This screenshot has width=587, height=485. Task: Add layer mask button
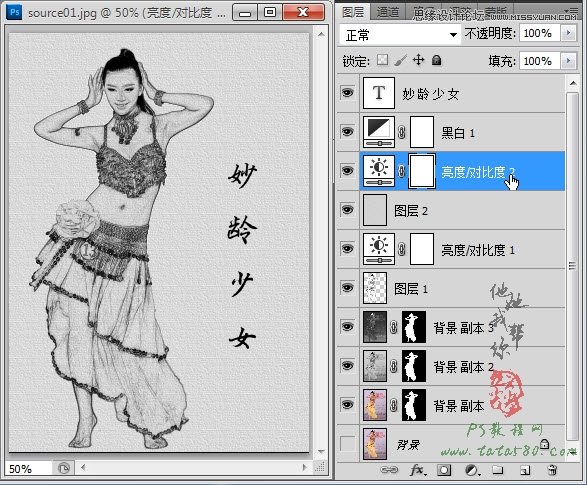point(444,470)
